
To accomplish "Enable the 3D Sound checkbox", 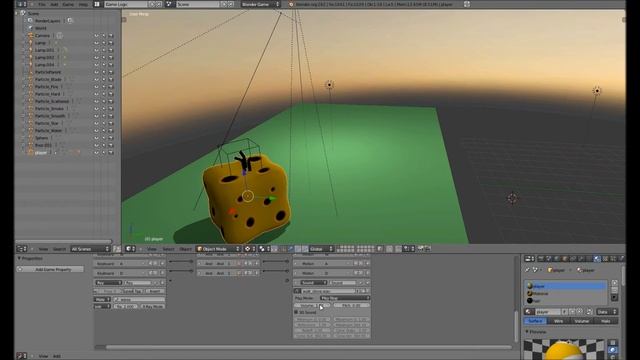I will [296, 312].
